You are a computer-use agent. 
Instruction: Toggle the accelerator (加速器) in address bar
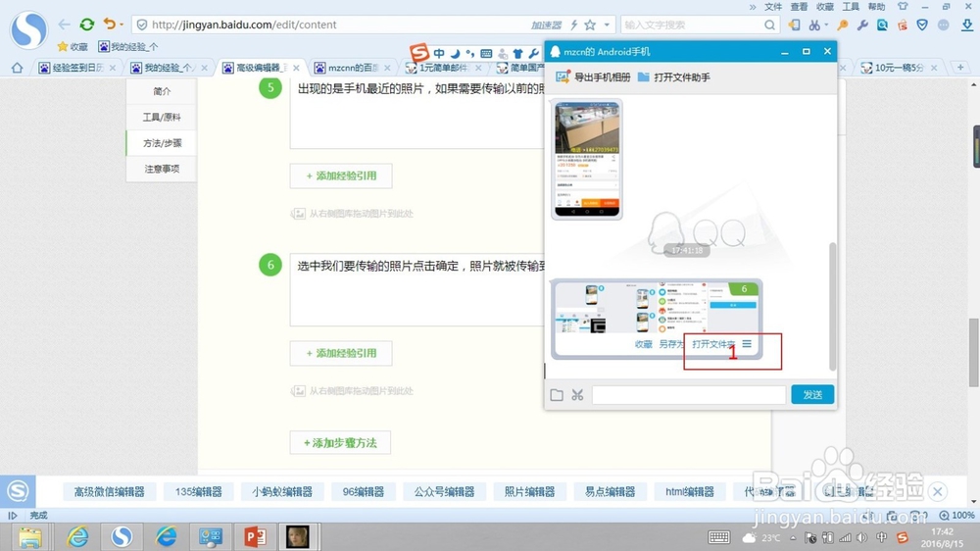[546, 25]
